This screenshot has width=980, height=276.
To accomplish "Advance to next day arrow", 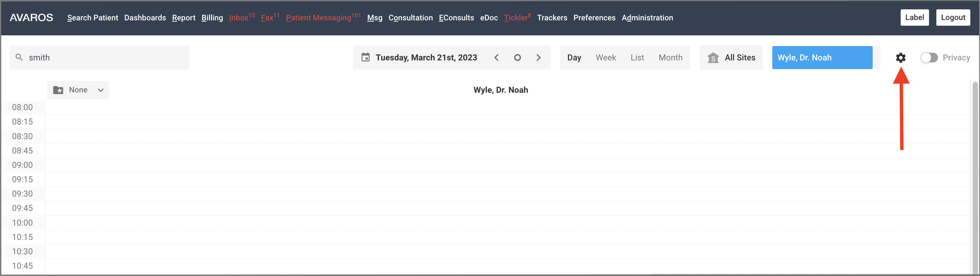I will pyautogui.click(x=538, y=57).
